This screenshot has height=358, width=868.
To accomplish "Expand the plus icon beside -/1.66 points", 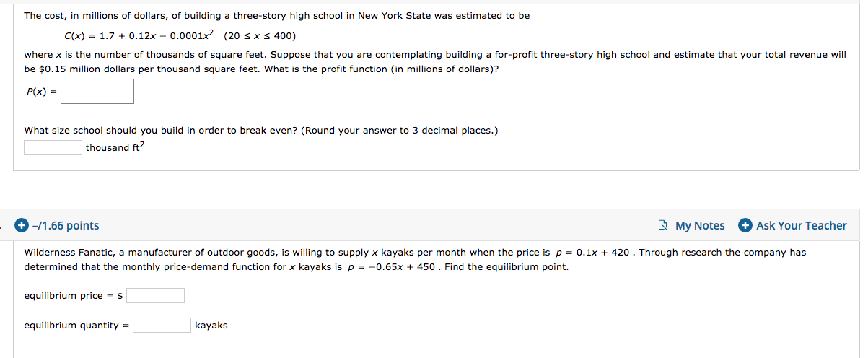I will (22, 225).
